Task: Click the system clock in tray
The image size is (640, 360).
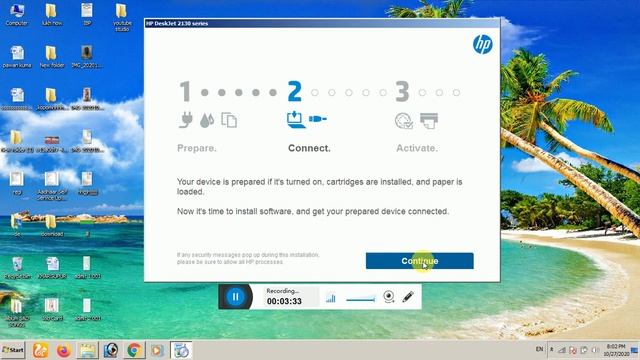Action: (x=616, y=350)
